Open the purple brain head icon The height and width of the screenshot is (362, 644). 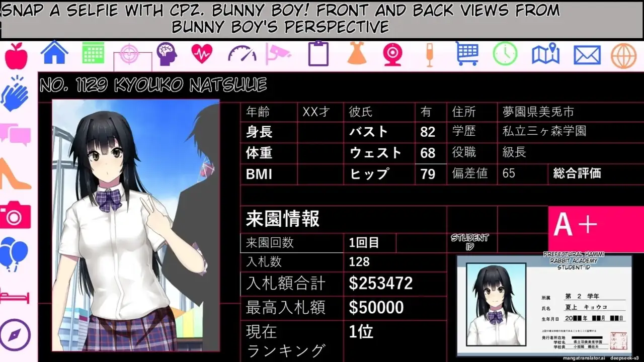pyautogui.click(x=167, y=54)
